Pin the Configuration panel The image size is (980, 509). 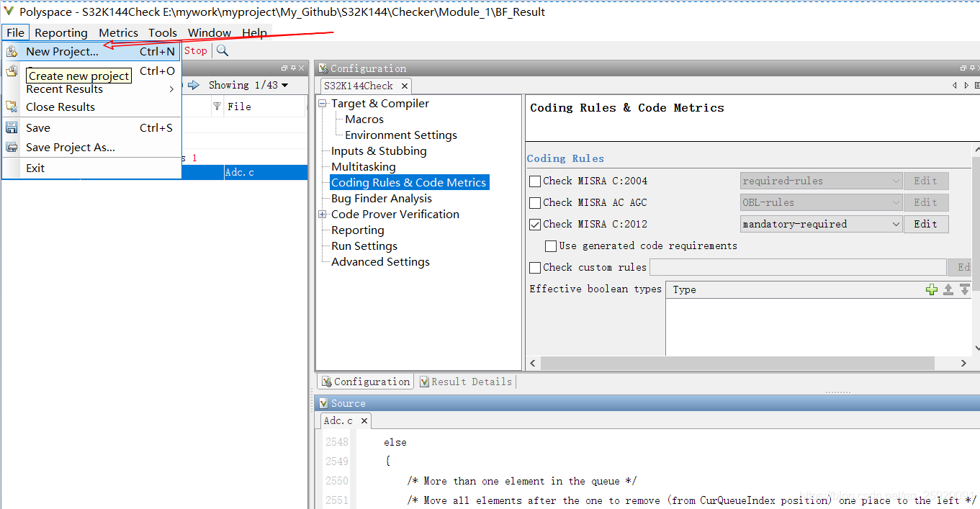972,68
